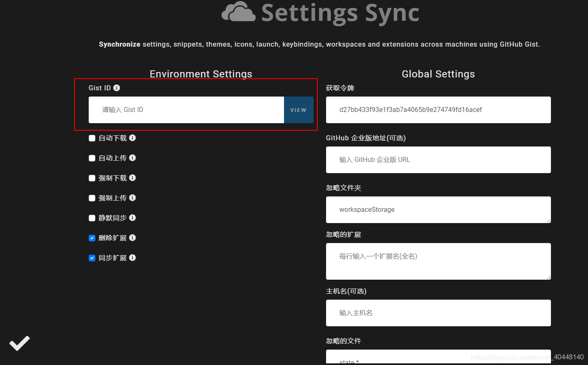Click the GitHub 企业版地址(可选) label

click(366, 138)
